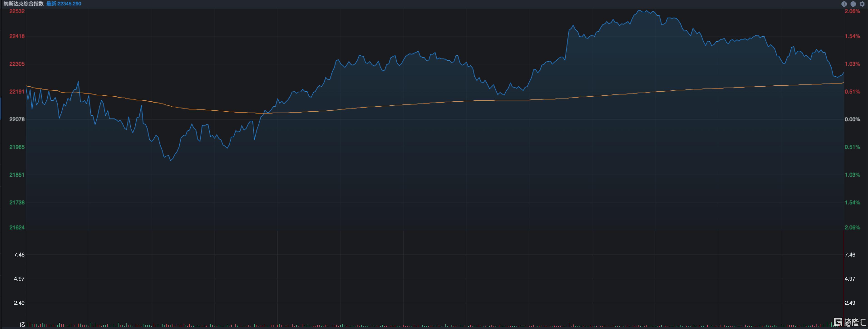This screenshot has width=868, height=329.
Task: Click the 亿 volume unit label
Action: coord(22,324)
